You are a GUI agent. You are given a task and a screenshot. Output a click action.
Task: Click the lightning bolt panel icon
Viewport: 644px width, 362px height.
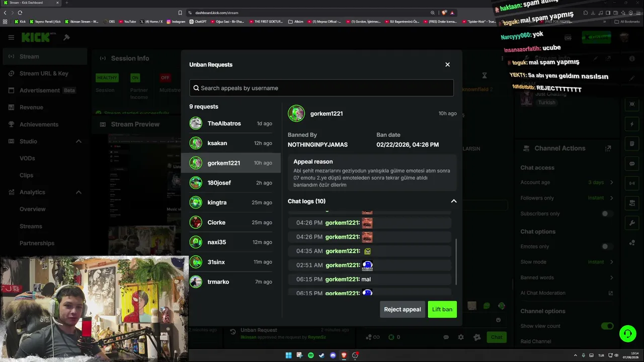632,124
